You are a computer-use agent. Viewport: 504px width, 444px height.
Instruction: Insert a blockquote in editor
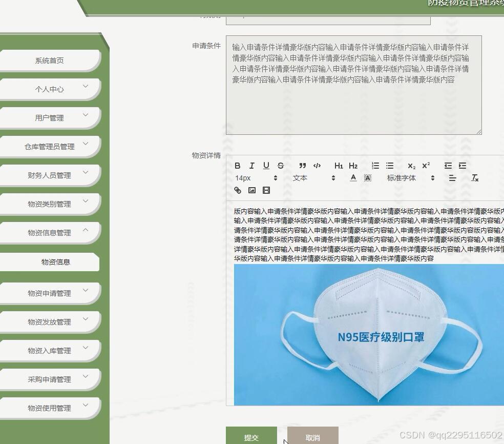[x=303, y=166]
